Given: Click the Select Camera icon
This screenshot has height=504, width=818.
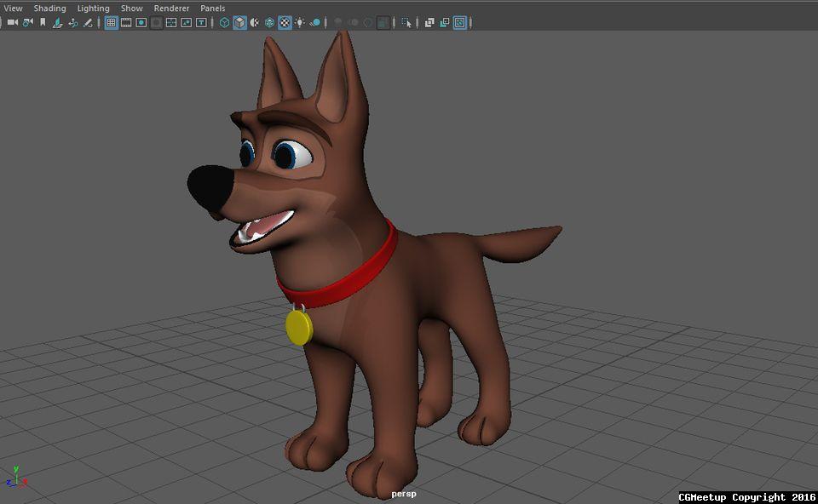Looking at the screenshot, I should point(13,22).
